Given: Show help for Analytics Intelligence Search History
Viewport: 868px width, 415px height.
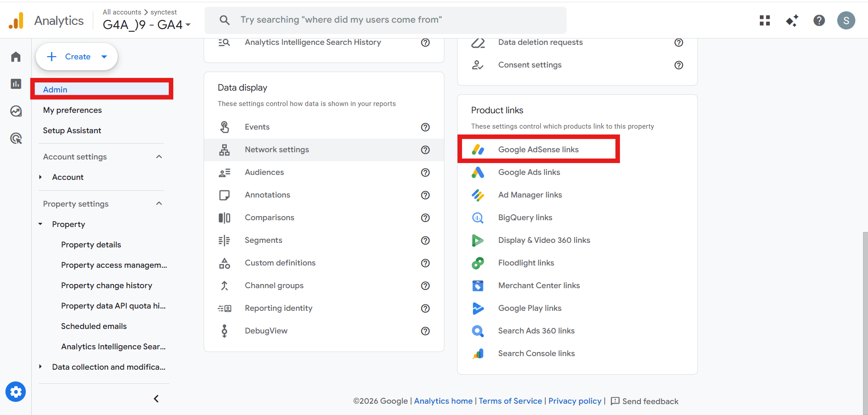Looking at the screenshot, I should point(425,43).
